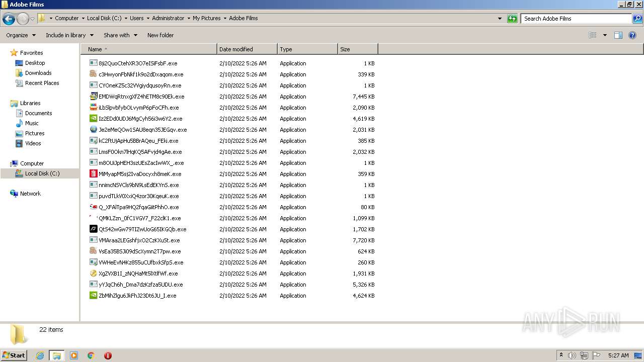Viewport: 644px width, 362px height.
Task: Show hidden tray icons arrow
Action: 561,355
